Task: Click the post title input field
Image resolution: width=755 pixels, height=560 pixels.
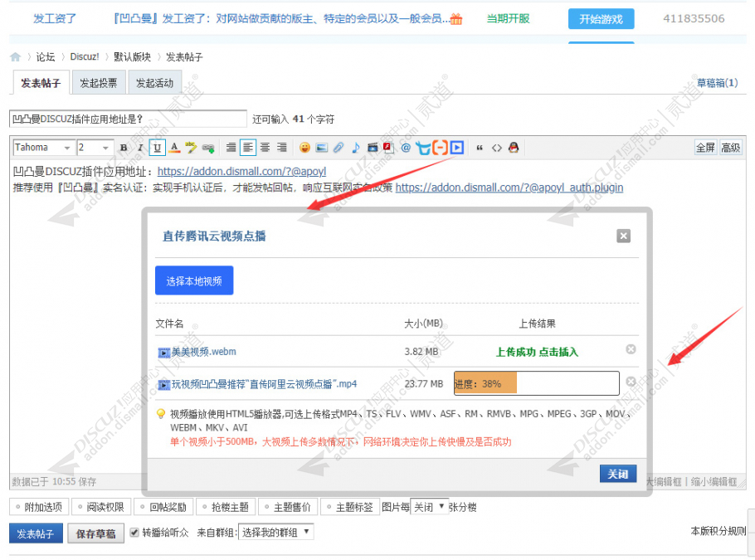Action: 128,119
